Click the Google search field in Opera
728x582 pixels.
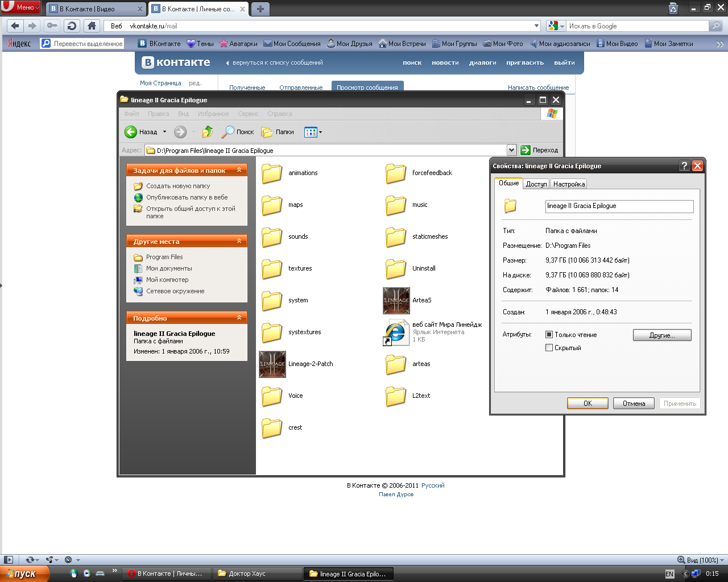[638, 26]
